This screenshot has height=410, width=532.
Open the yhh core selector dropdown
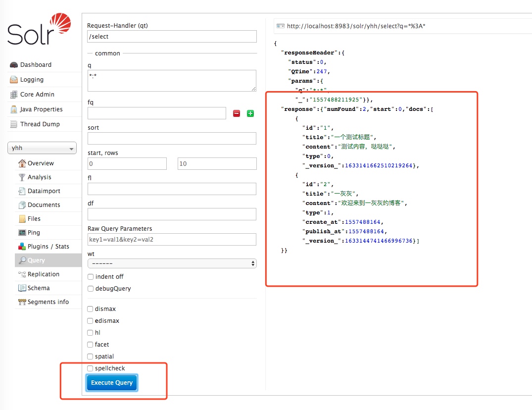42,148
